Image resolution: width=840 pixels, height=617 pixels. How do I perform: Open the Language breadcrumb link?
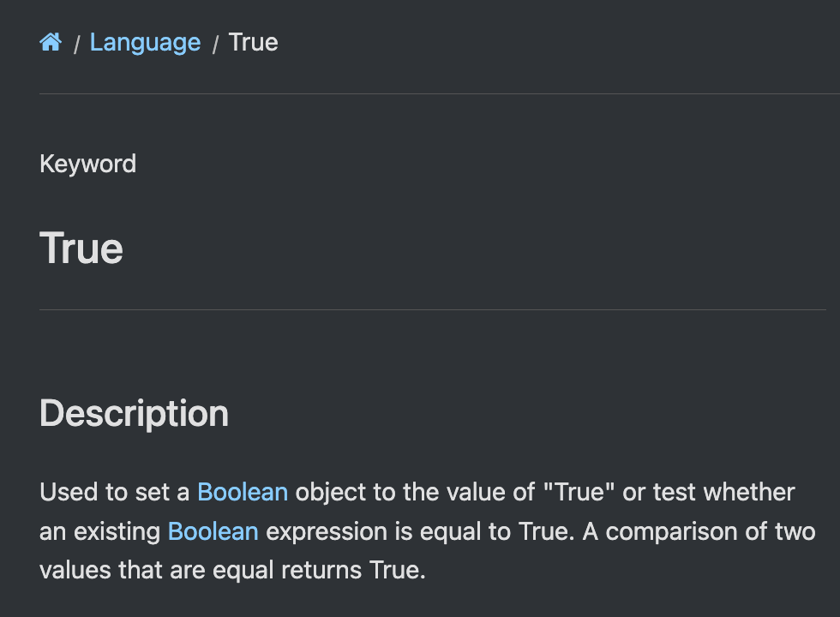tap(145, 42)
